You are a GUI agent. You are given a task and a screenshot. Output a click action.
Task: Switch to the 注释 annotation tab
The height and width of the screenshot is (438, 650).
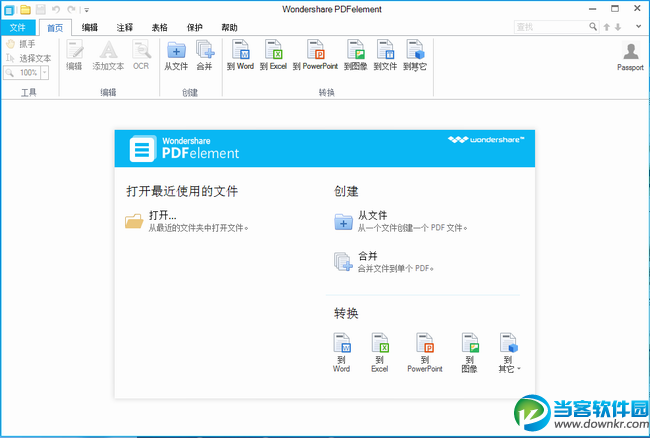(x=125, y=28)
